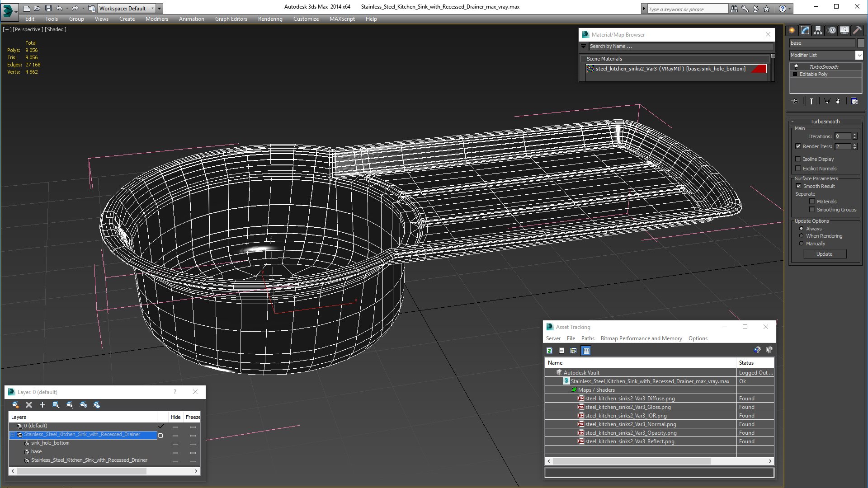Collapse the Scene Materials group
Screen dimensions: 868x488
click(584, 59)
